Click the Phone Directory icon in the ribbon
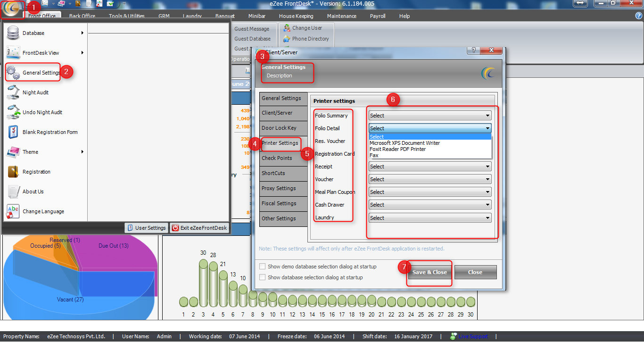The image size is (644, 342). 287,39
